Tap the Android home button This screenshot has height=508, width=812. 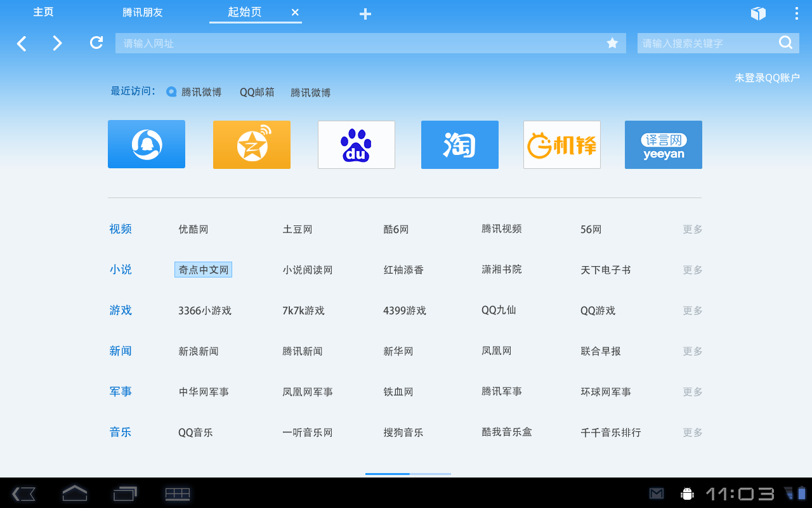coord(74,493)
